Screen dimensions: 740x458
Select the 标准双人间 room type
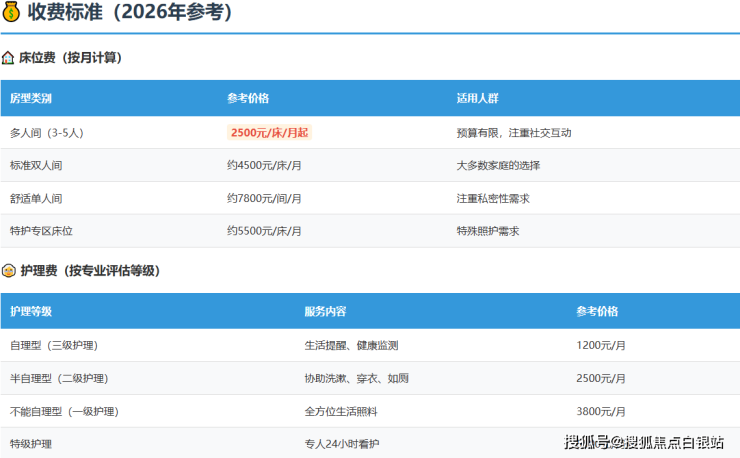click(36, 165)
